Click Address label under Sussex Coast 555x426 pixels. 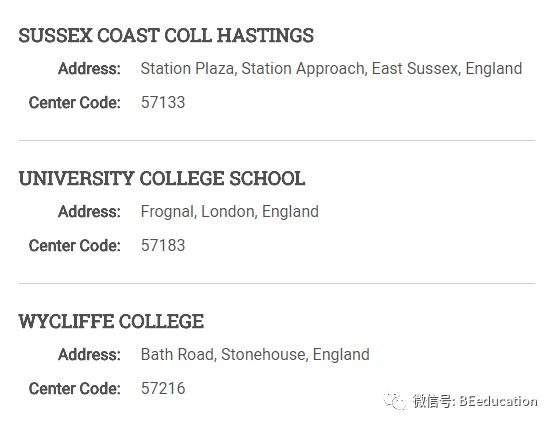click(90, 69)
